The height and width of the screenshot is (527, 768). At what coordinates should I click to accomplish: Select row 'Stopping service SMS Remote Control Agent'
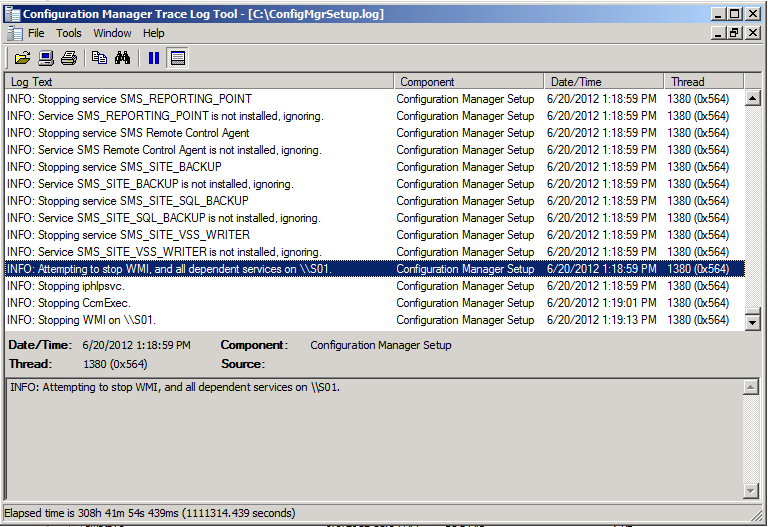(375, 133)
